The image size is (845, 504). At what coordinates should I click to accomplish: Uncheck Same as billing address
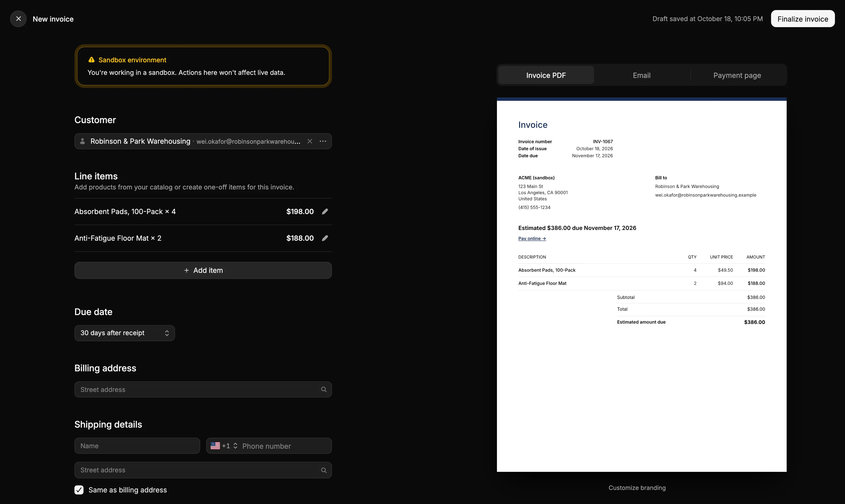coord(79,490)
